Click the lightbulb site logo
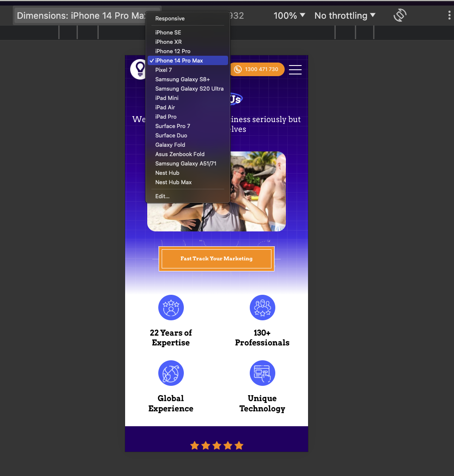The width and height of the screenshot is (454, 476). click(139, 69)
